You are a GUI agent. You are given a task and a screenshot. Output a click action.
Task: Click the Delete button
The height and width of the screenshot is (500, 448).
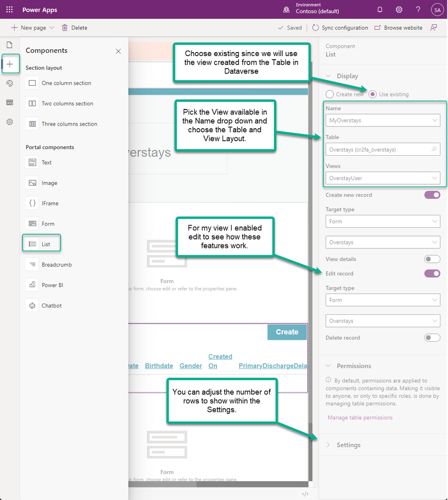tap(74, 28)
